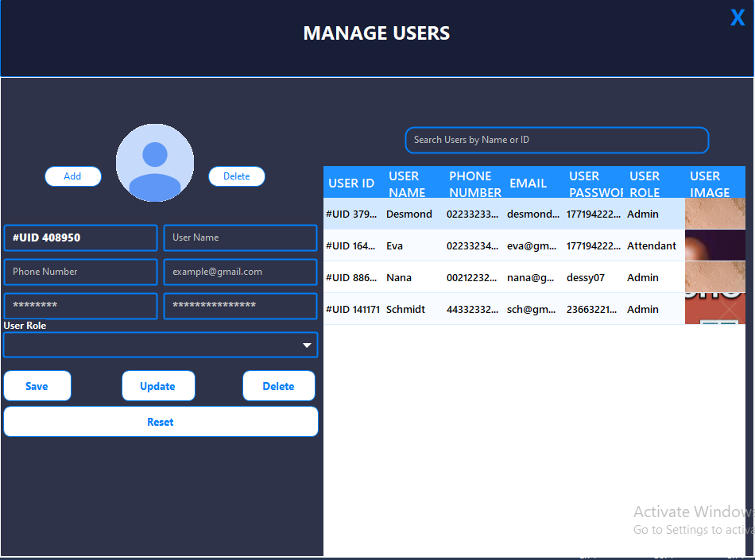Focus the #UID 408950 ID field
This screenshot has height=560, width=755.
point(80,238)
